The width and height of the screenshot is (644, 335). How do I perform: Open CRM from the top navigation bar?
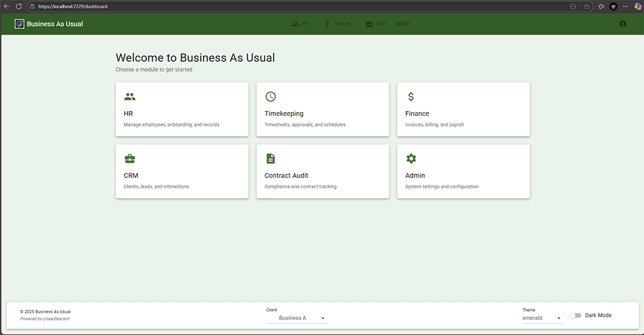coord(375,24)
